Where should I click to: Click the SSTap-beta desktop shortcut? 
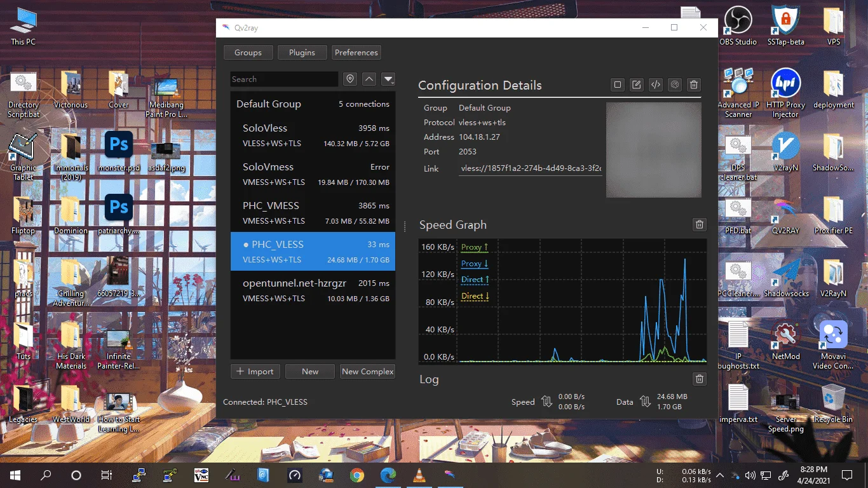(786, 26)
